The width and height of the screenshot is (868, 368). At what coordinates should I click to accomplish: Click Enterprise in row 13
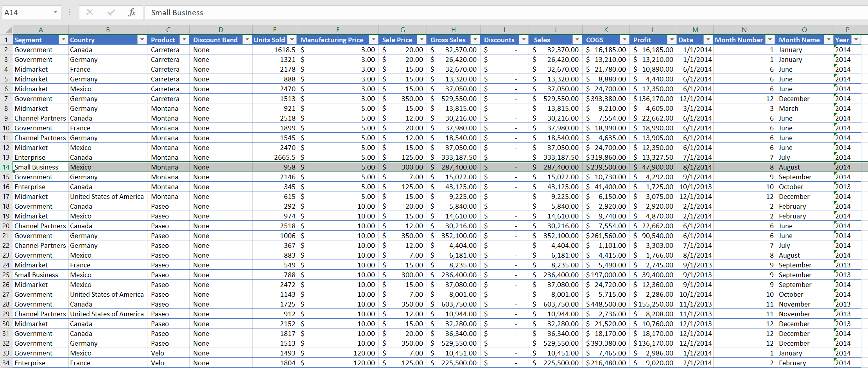(30, 157)
